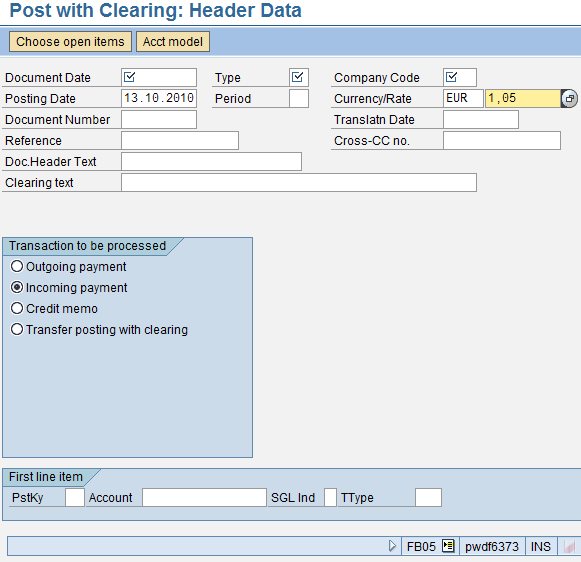Click the PstKy posting key field
Viewport: 581px width, 562px height.
(x=75, y=497)
